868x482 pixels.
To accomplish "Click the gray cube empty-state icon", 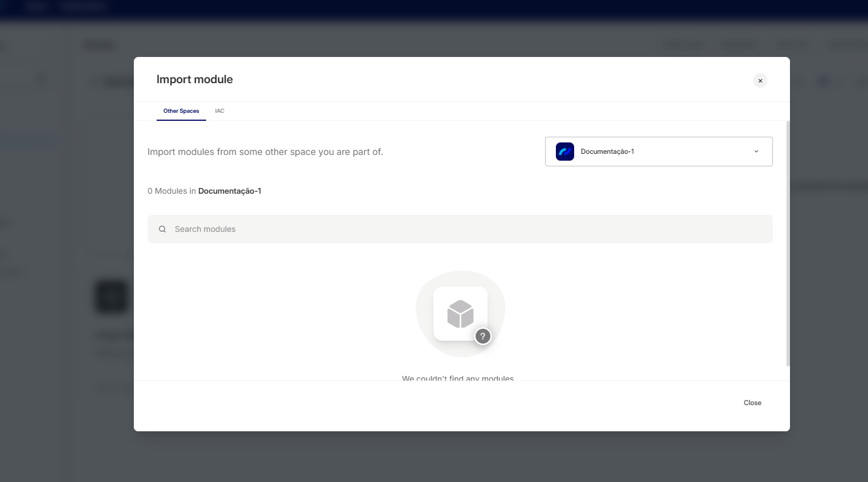I will [460, 313].
